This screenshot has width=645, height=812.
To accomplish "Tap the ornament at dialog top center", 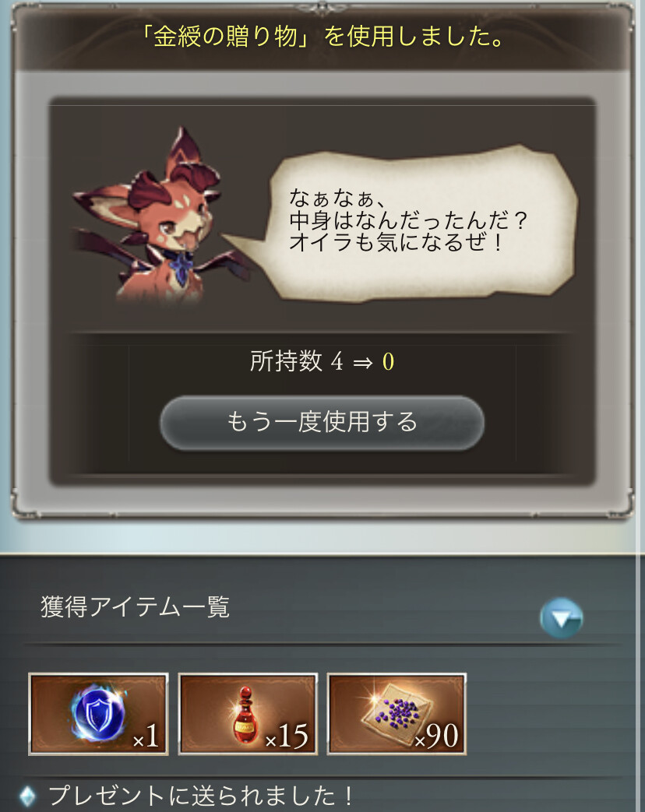I will 322,7.
